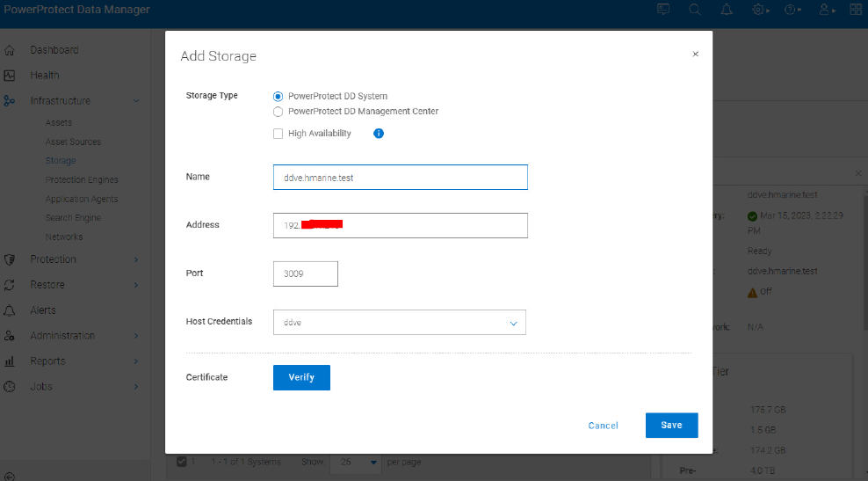Open the settings gear menu
The width and height of the screenshot is (868, 481).
(x=758, y=10)
